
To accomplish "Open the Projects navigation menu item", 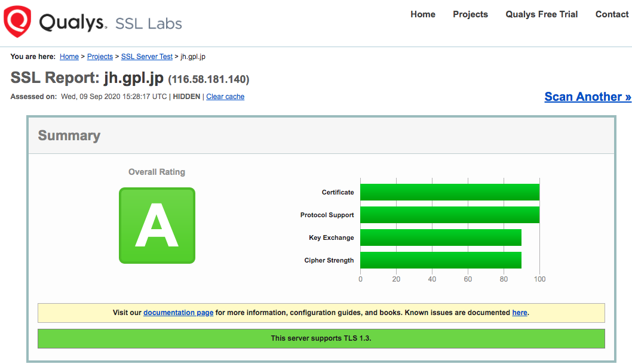I will 470,14.
